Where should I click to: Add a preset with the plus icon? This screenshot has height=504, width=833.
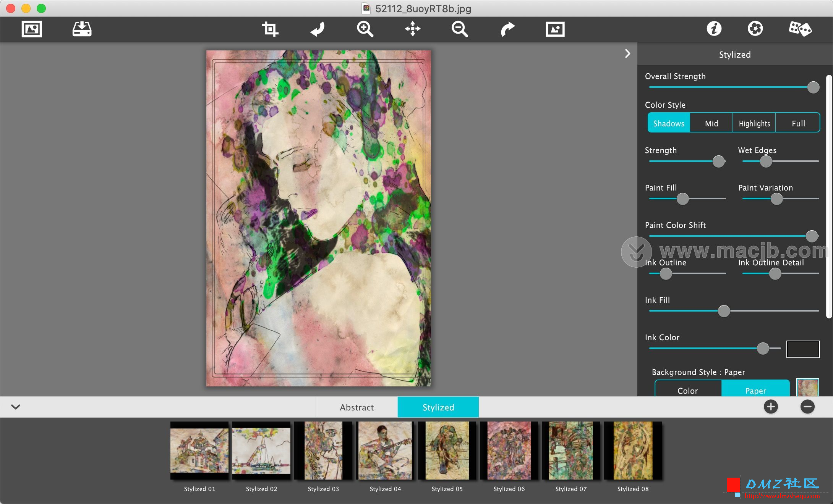pos(771,407)
